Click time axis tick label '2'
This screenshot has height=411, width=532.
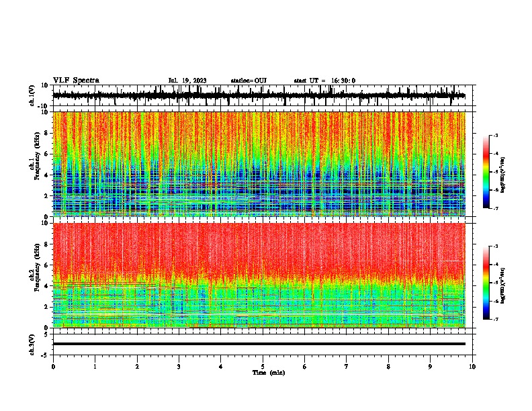click(x=137, y=367)
